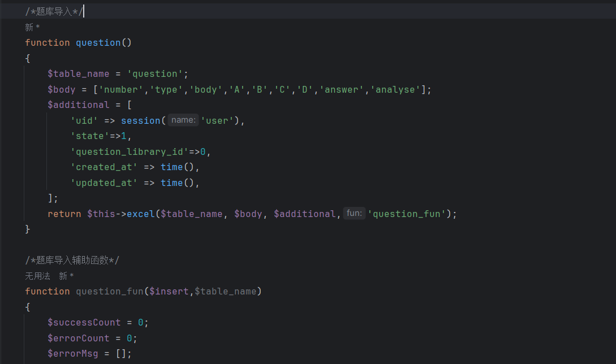Click the $successCount variable
616x364 pixels.
(x=84, y=323)
